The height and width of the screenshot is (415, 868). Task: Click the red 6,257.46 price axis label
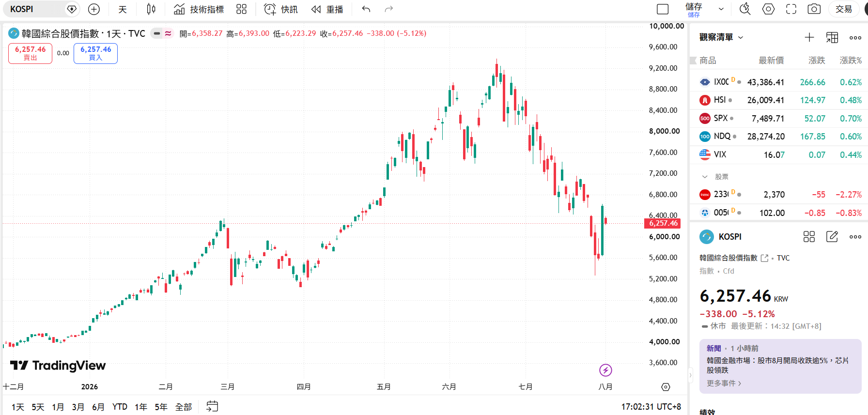coord(663,223)
